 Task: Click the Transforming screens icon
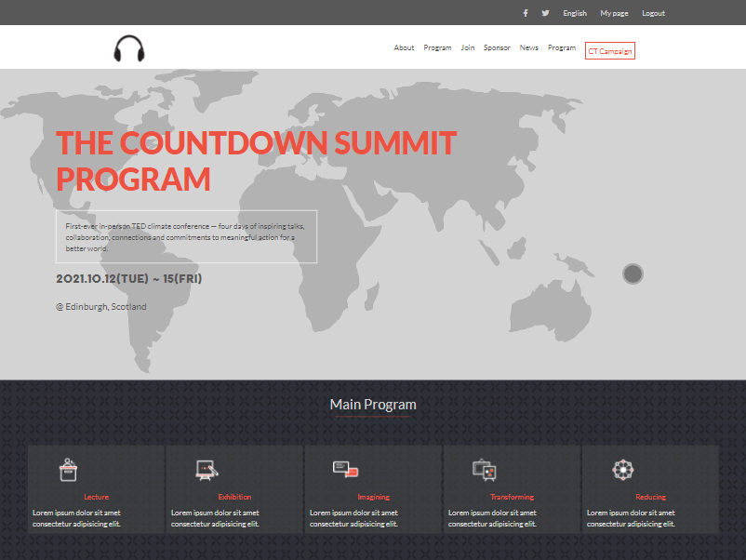[x=485, y=470]
